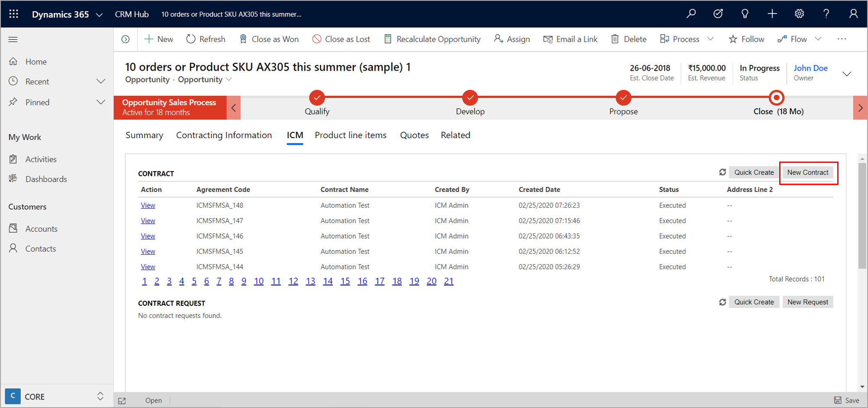868x408 pixels.
Task: Expand the header details chevron beside Owner
Action: tap(846, 74)
